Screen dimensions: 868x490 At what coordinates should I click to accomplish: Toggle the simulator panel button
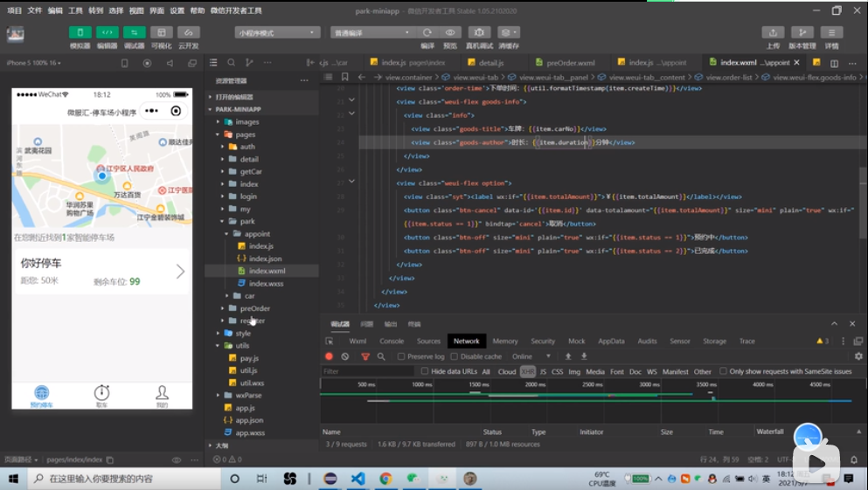click(x=80, y=32)
